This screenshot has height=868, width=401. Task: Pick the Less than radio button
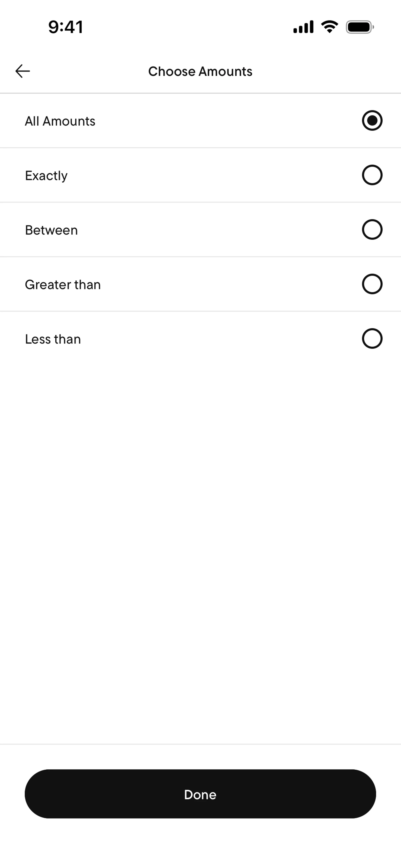[372, 338]
